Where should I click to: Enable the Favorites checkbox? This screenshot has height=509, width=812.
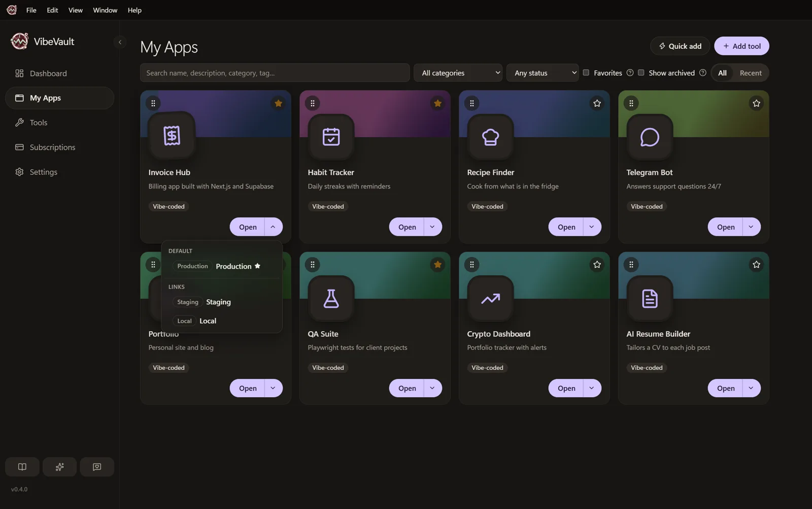click(x=586, y=73)
